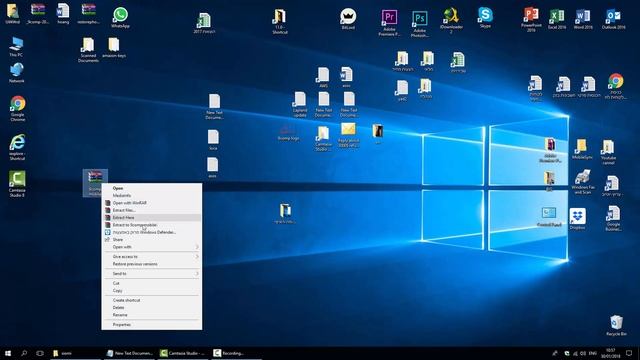Switch to New Text Document taskbar window
This screenshot has width=640, height=360.
coord(129,353)
